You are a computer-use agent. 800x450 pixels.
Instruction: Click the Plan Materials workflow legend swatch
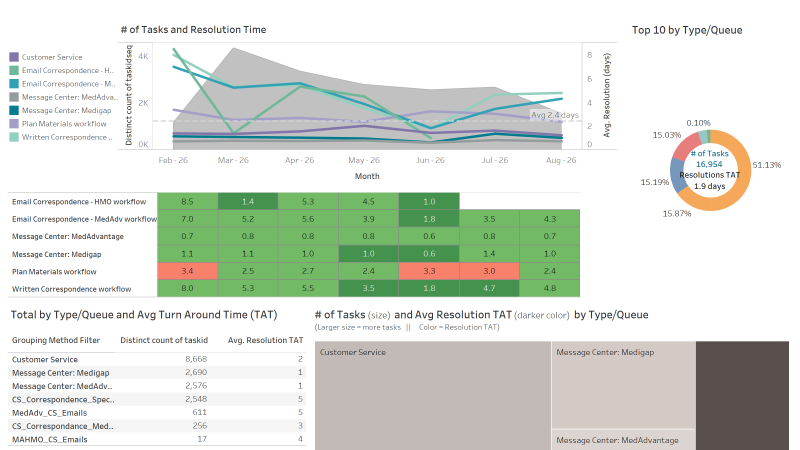point(14,123)
